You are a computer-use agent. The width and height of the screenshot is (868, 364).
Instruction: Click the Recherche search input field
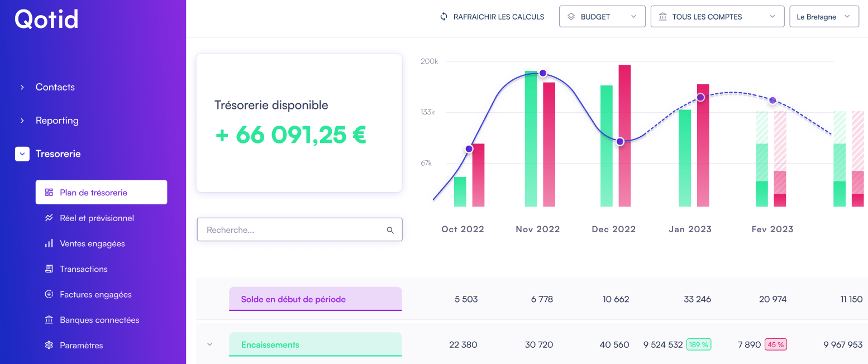pos(290,229)
